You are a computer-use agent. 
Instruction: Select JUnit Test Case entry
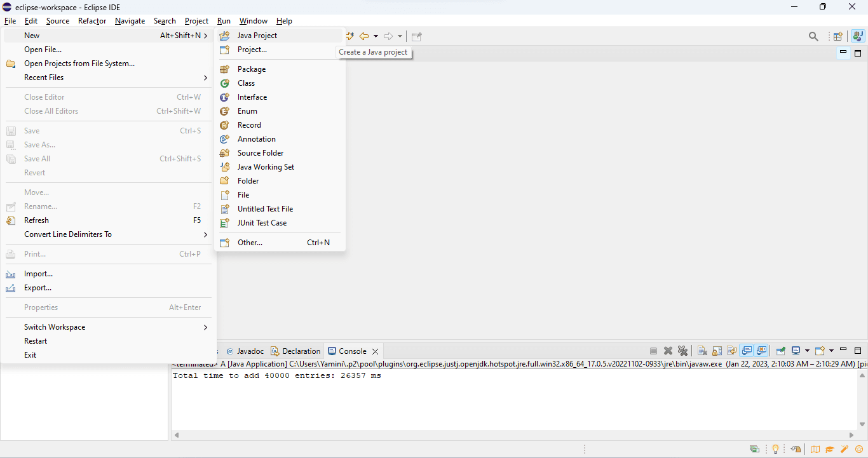tap(280, 223)
